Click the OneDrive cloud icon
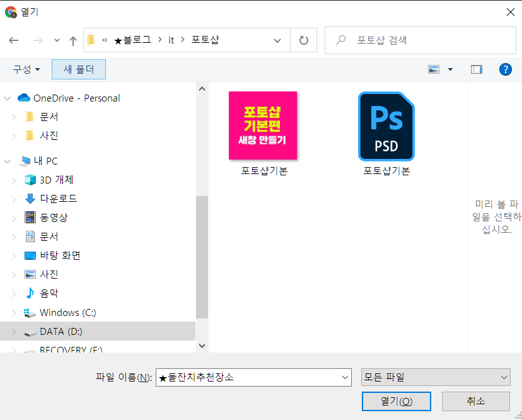Image resolution: width=522 pixels, height=420 pixels. pyautogui.click(x=23, y=98)
